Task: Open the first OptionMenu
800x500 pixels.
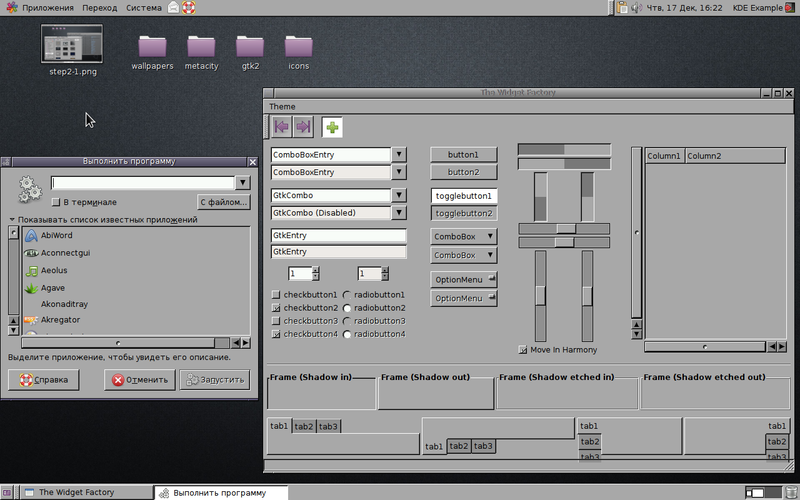Action: (x=464, y=280)
